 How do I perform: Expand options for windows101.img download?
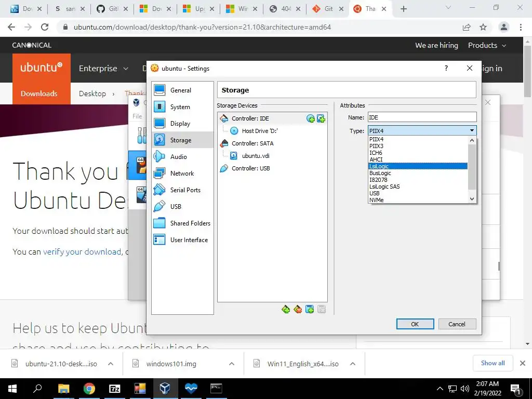tap(232, 364)
